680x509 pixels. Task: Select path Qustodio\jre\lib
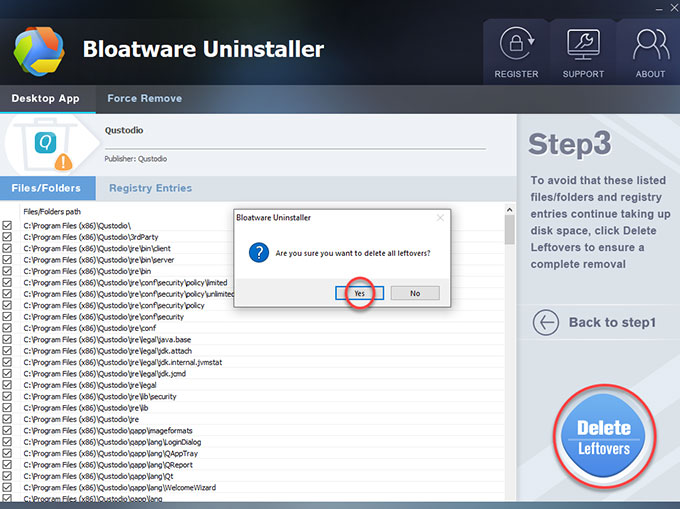click(86, 408)
